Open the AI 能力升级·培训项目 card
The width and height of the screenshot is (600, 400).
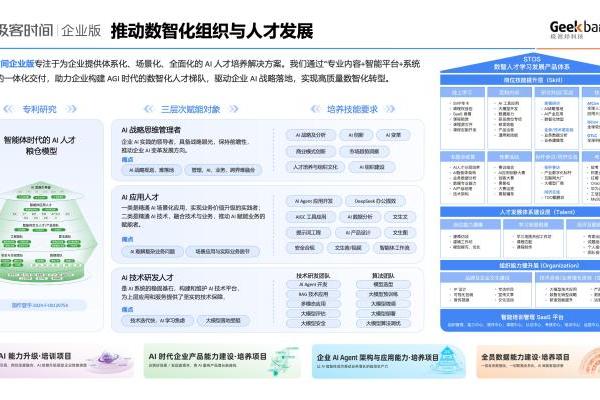tap(66, 360)
